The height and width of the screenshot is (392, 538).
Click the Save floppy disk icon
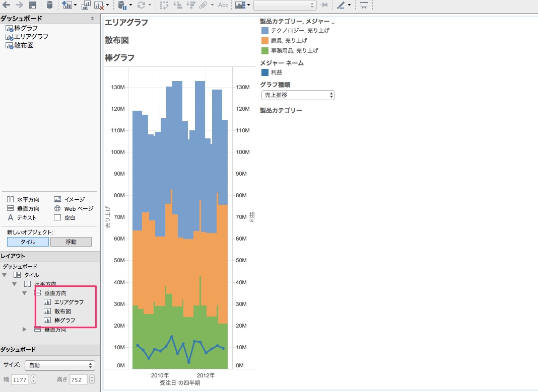33,5
